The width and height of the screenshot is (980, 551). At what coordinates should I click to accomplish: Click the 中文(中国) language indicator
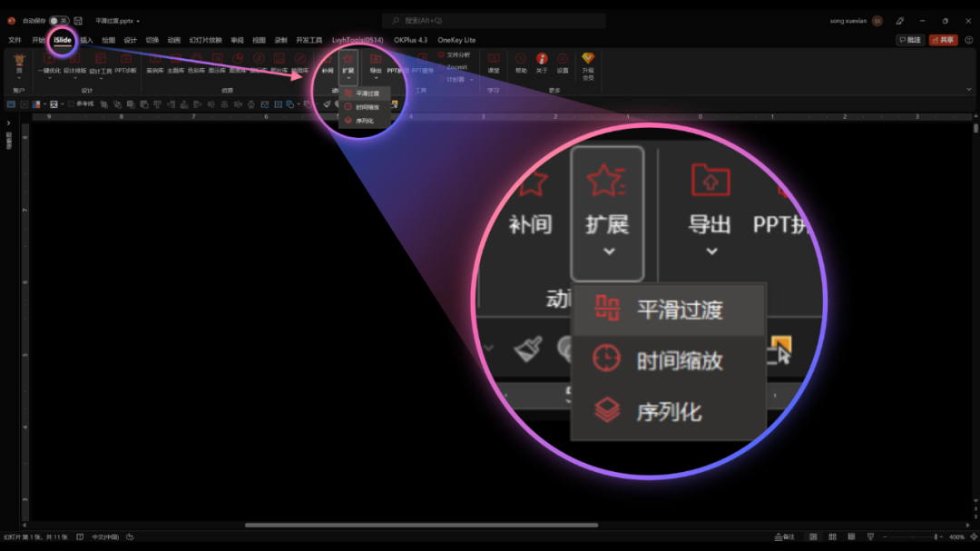[105, 536]
